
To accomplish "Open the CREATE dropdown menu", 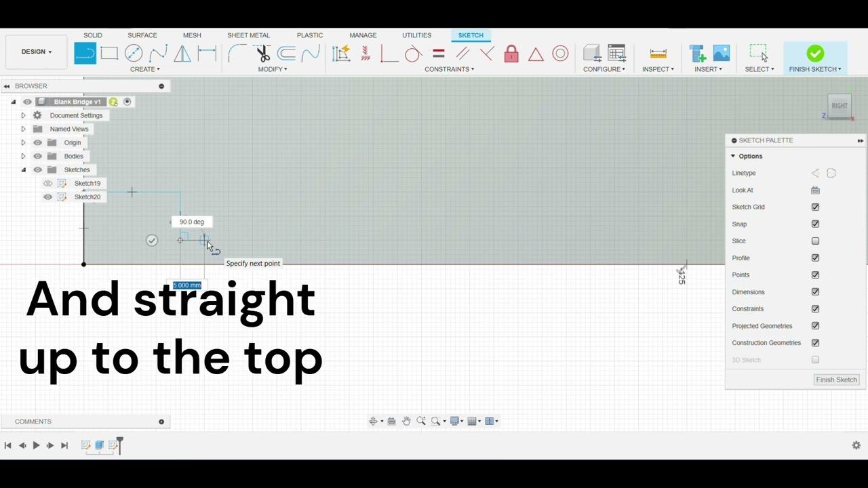I will 145,69.
